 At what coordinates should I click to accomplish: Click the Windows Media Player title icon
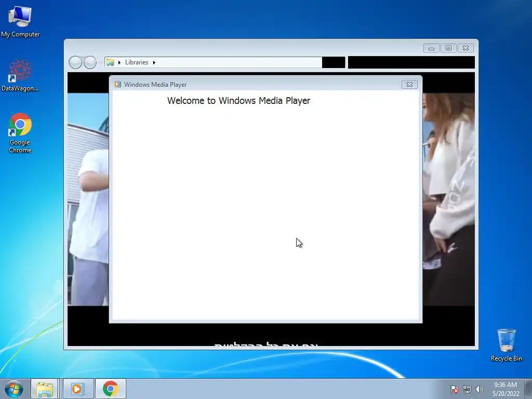(x=117, y=85)
